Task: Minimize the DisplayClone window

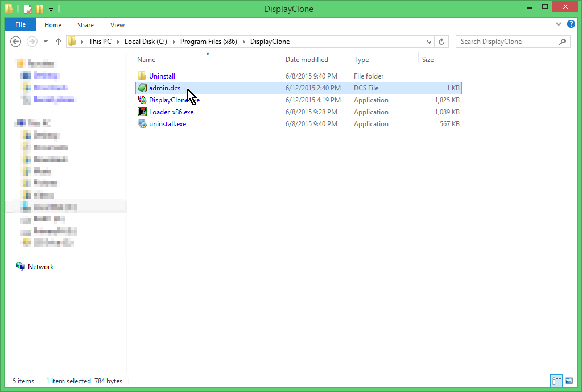Action: (530, 7)
